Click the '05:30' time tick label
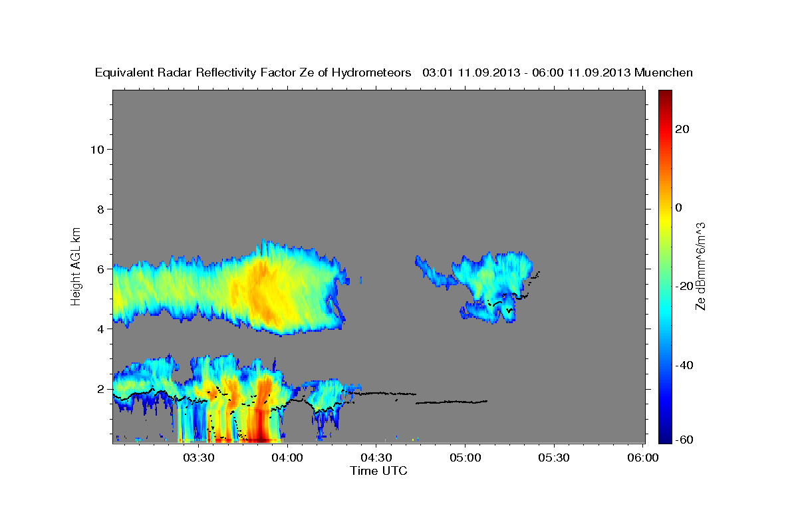Screen dimensions: 798x532 pyautogui.click(x=553, y=458)
